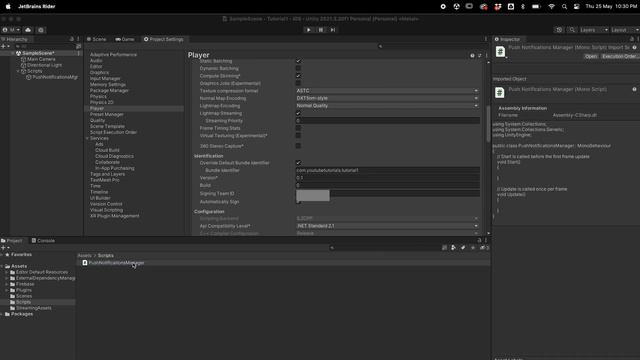Viewport: 640px width, 360px height.
Task: Click the Play button in Unity toolbar
Action: click(309, 30)
